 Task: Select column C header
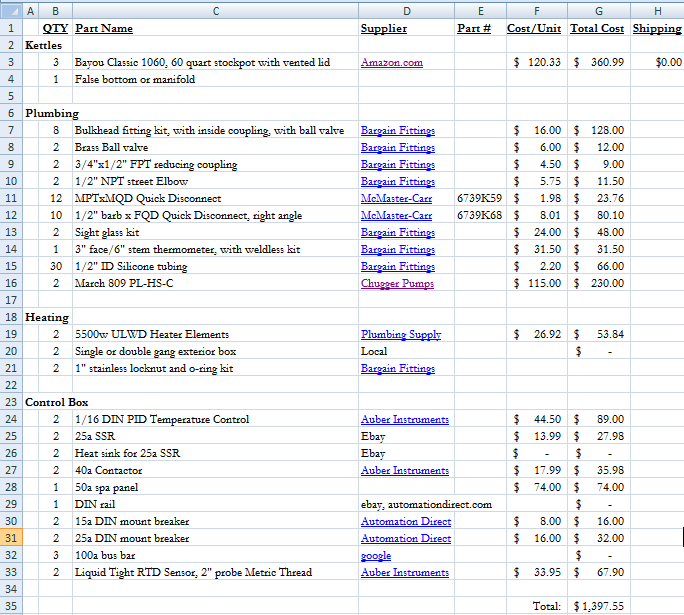[215, 11]
